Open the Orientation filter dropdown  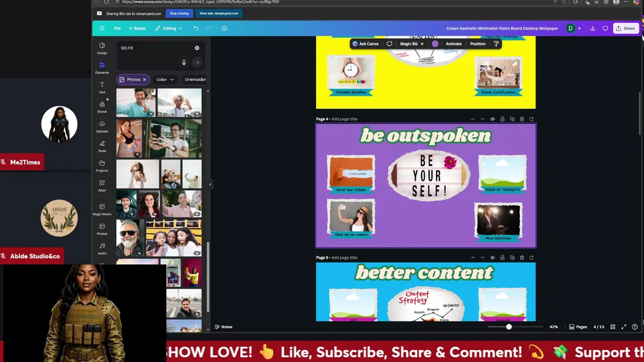pos(195,79)
